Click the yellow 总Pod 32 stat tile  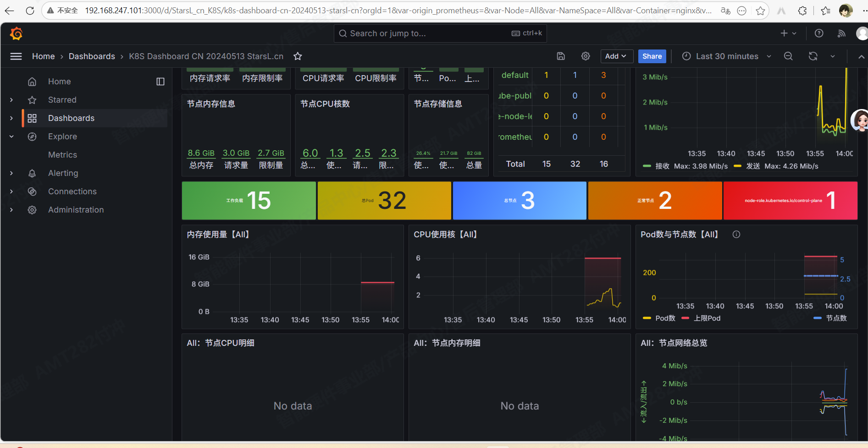point(384,201)
